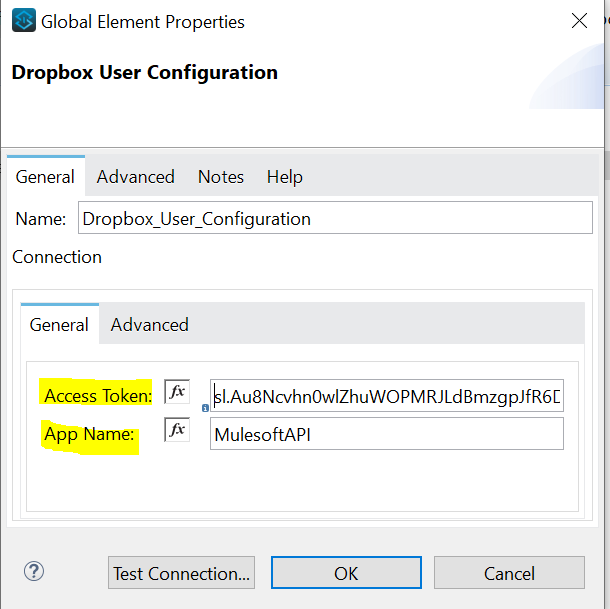Open the top-level Advanced tab

[x=135, y=177]
